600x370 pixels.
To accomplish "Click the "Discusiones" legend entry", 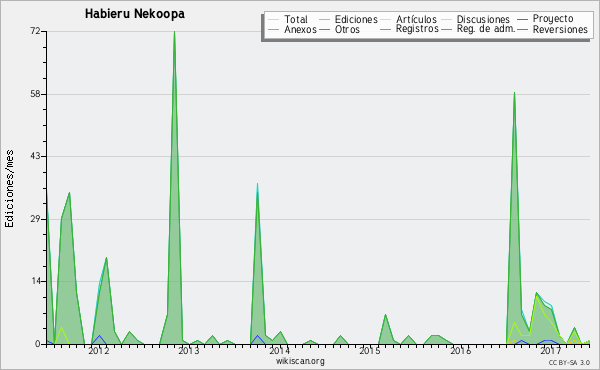I will click(x=483, y=19).
